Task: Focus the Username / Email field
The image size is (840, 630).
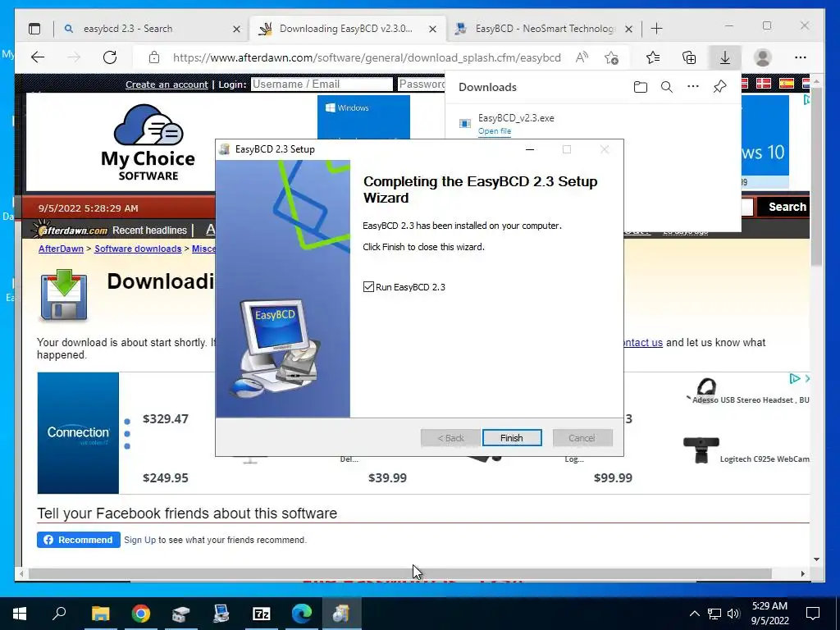Action: coord(322,84)
